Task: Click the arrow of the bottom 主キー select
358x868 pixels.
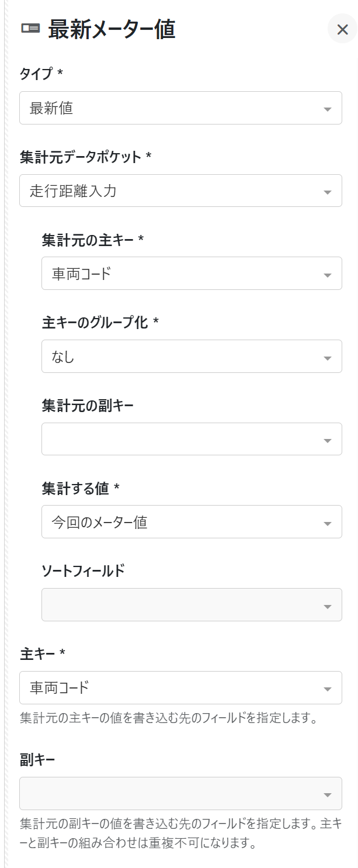Action: click(328, 689)
